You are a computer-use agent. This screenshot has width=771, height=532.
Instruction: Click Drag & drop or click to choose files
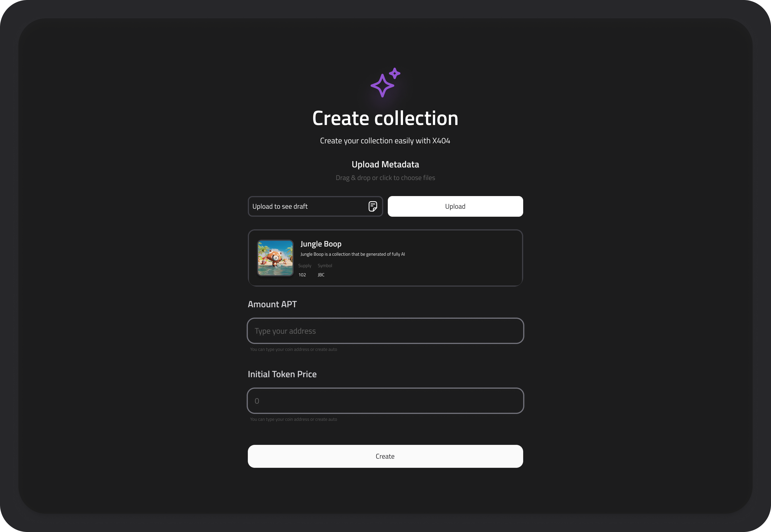(385, 178)
